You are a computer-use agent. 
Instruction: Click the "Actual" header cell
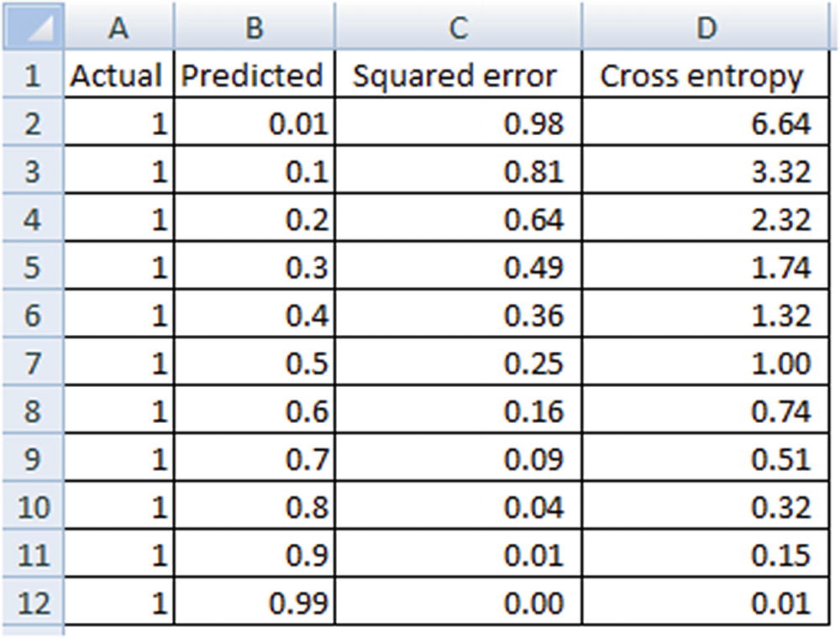point(116,76)
